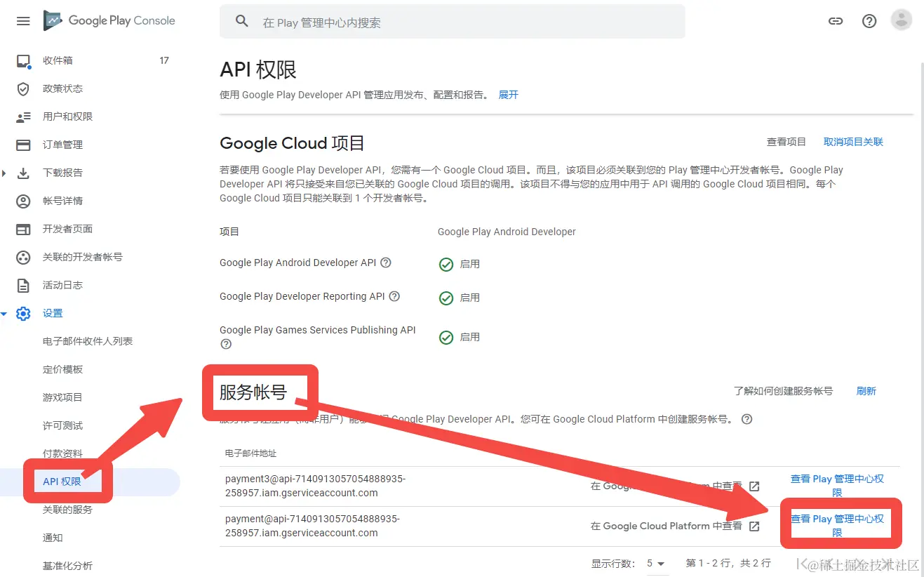This screenshot has width=924, height=577.
Task: Click help icon after service account description
Action: (x=747, y=419)
